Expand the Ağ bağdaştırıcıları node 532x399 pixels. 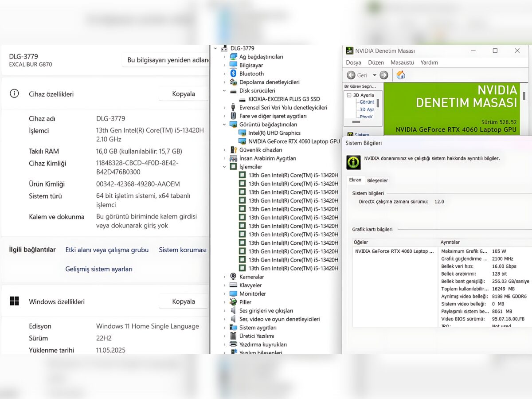click(x=224, y=57)
